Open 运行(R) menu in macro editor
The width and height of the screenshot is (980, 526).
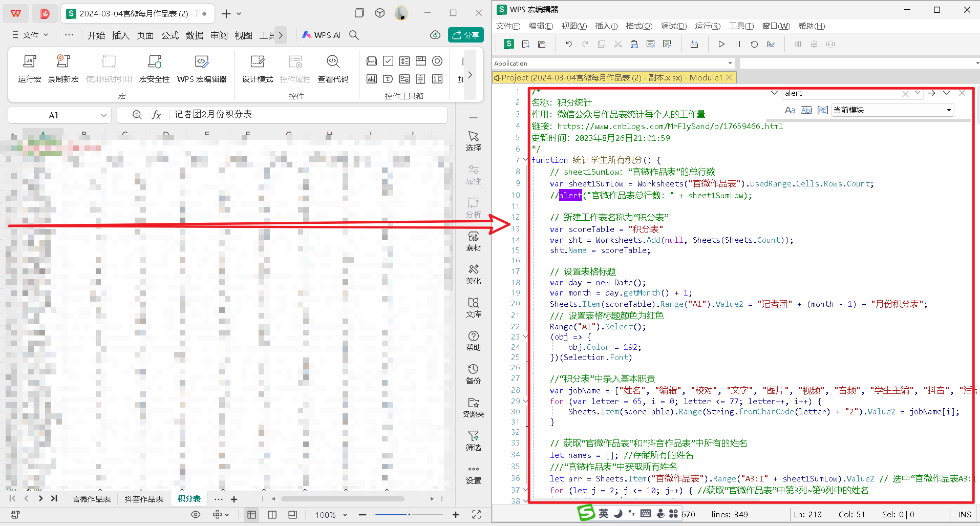[x=708, y=26]
